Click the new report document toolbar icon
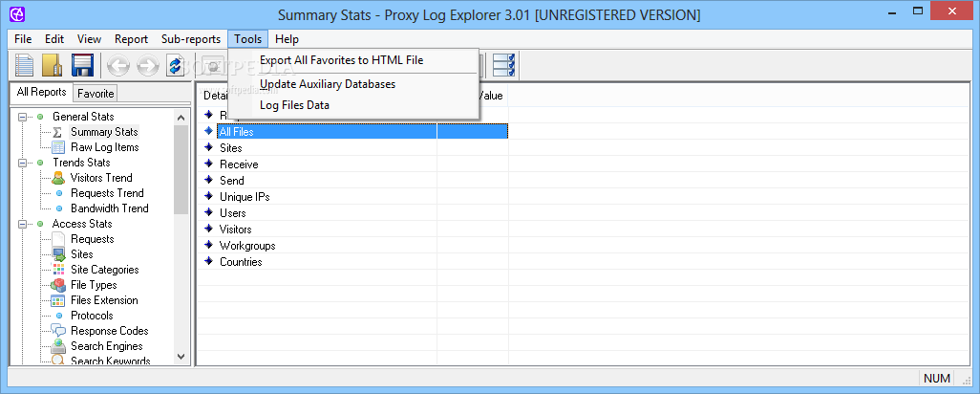The image size is (980, 394). coord(25,65)
